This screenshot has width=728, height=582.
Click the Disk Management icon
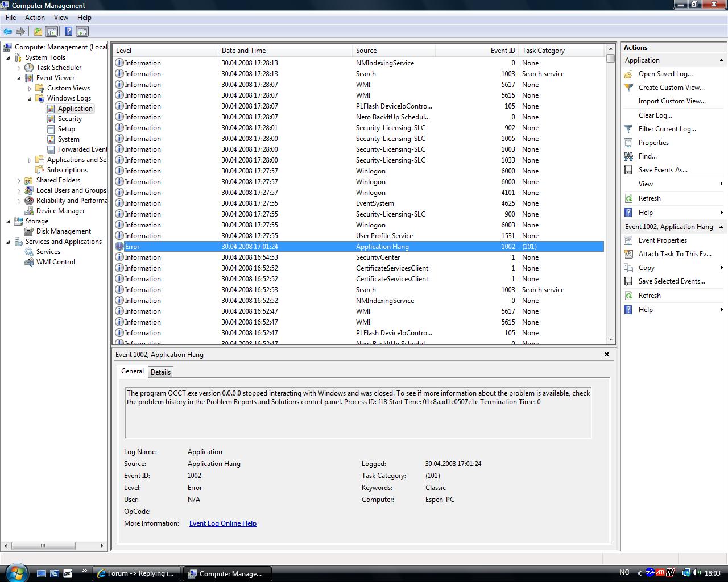pyautogui.click(x=29, y=231)
